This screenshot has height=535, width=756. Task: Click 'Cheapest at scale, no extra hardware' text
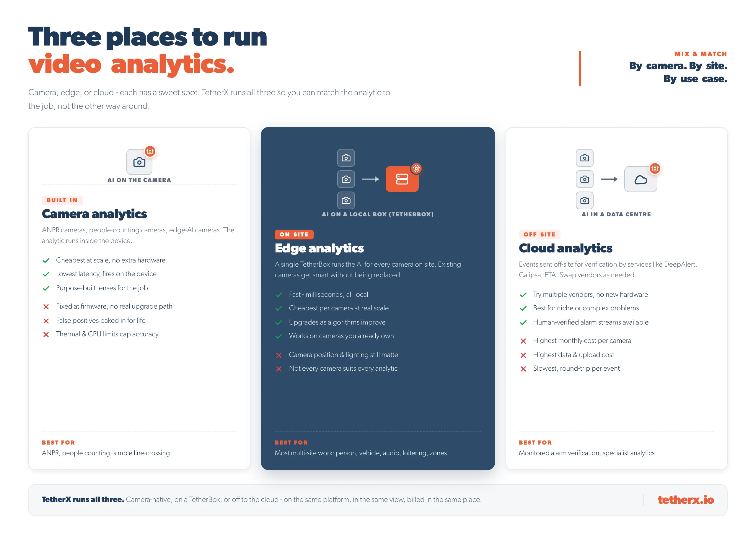tap(111, 260)
